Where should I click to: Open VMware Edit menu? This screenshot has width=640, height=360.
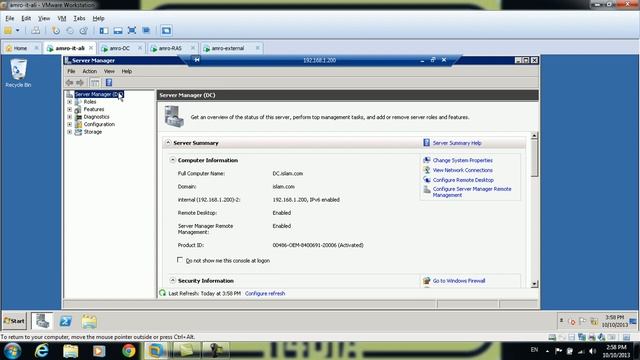click(26, 18)
